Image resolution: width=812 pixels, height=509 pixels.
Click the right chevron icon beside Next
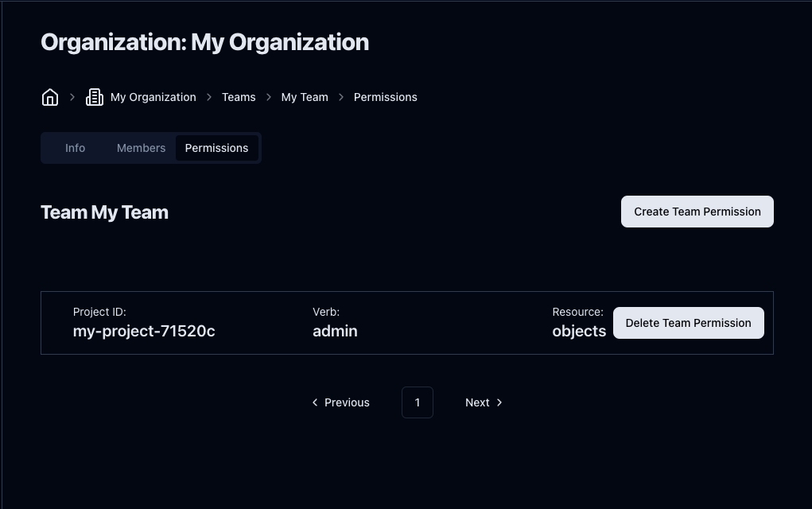tap(499, 402)
